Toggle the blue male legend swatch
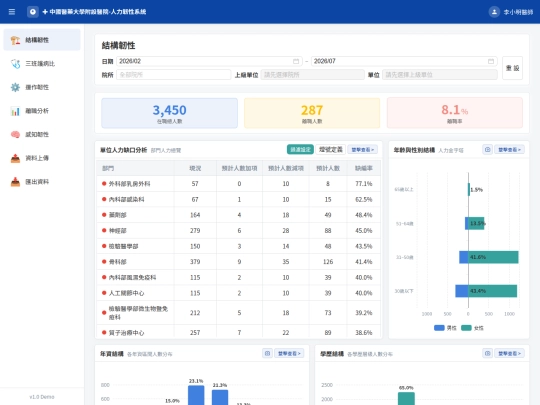 pos(439,328)
